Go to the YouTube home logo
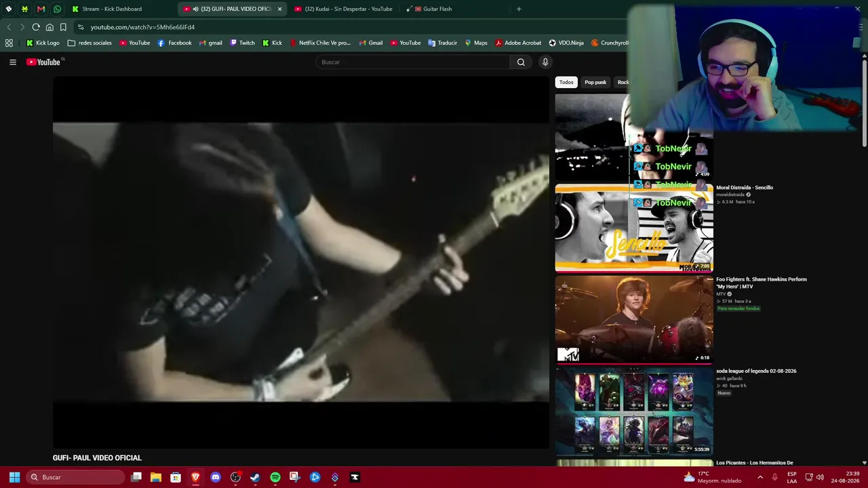 [x=45, y=62]
